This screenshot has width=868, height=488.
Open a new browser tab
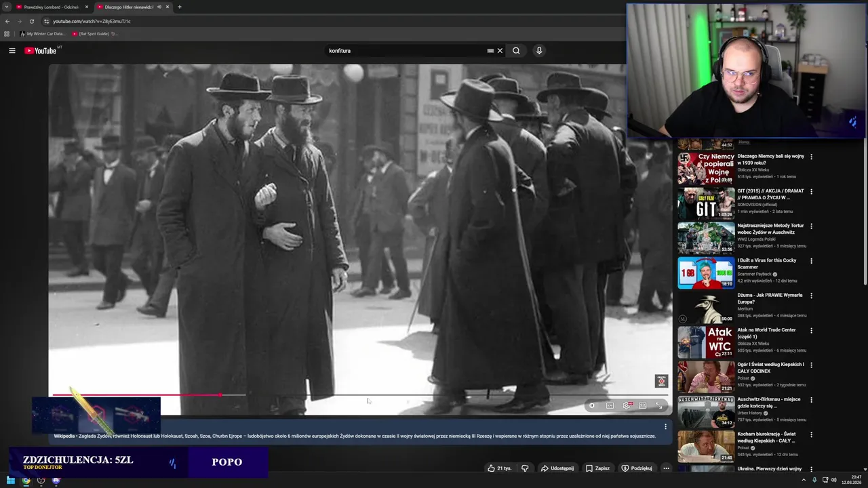[179, 7]
